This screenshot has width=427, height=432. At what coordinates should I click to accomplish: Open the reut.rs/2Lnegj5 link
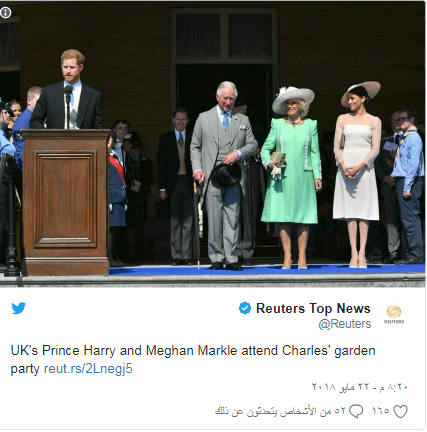(88, 369)
